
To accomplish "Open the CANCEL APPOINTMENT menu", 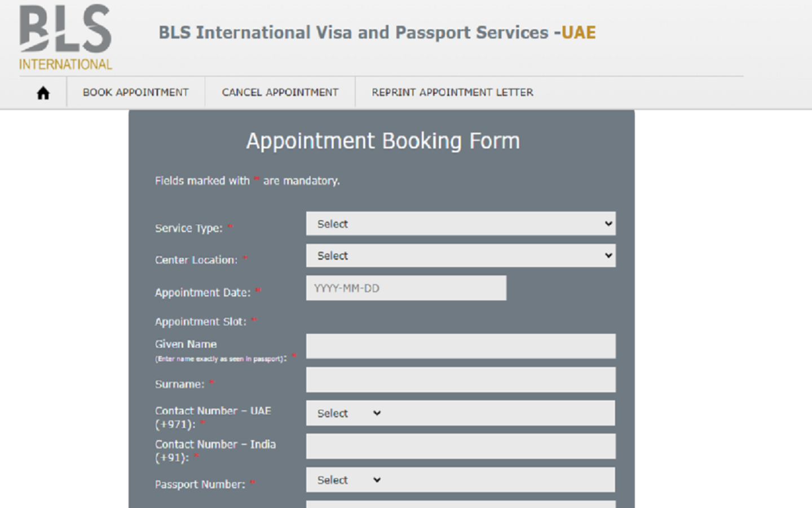I will tap(280, 92).
